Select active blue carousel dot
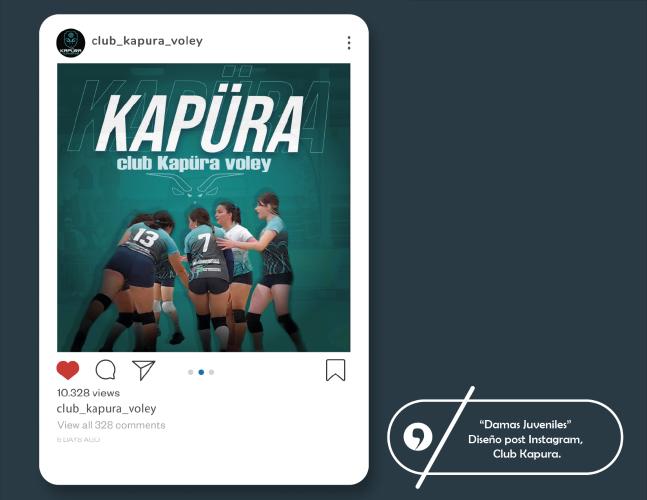 tap(201, 372)
